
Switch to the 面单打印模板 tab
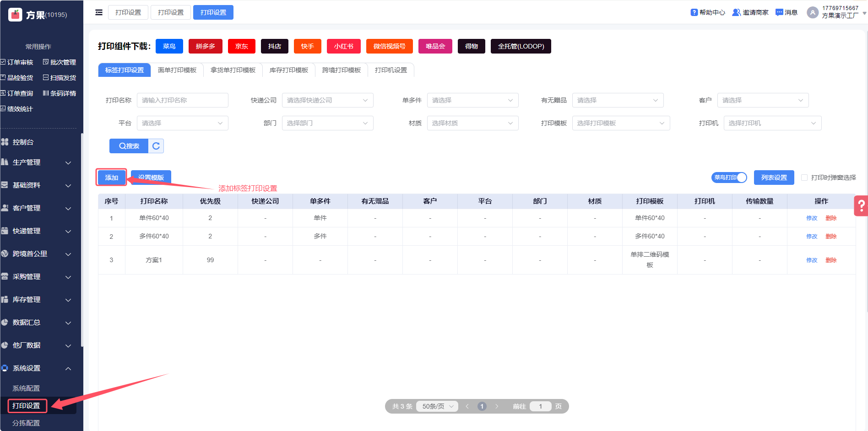point(177,70)
